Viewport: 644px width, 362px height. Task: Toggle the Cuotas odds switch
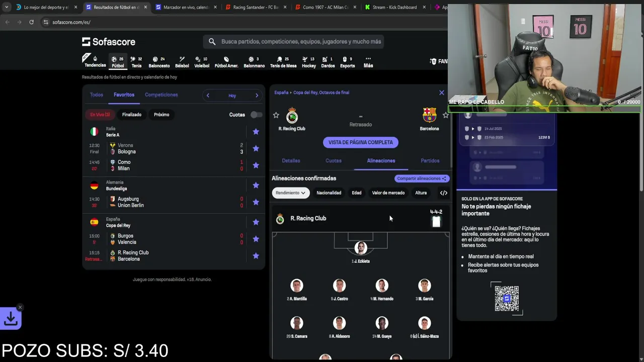256,115
